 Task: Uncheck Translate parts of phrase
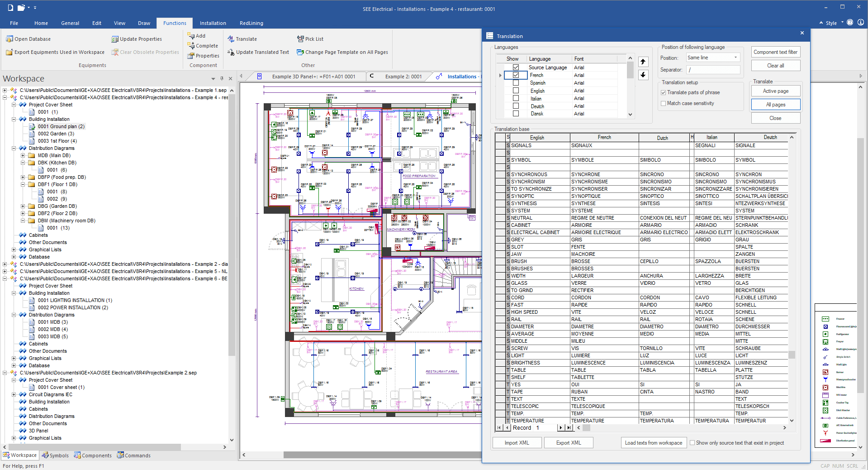pyautogui.click(x=663, y=92)
